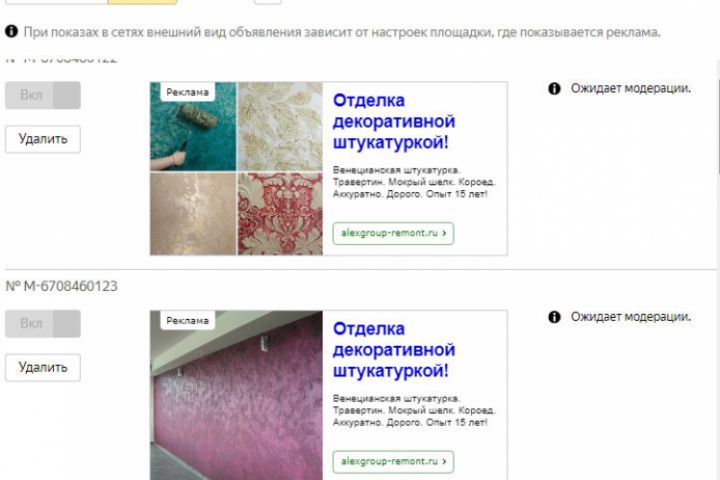Click the first ad headline Отделка декоративной штукатуркой
The width and height of the screenshot is (720, 480).
pos(394,121)
